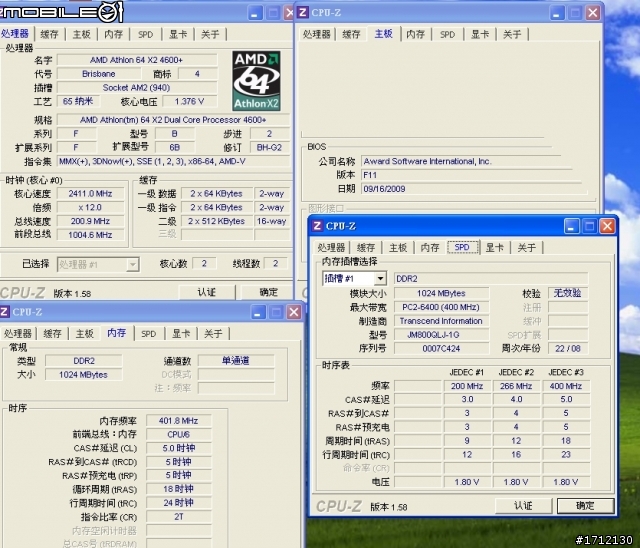Screen dimensions: 640x548
Task: Open 显卡 tab in memory window
Action: (x=181, y=333)
